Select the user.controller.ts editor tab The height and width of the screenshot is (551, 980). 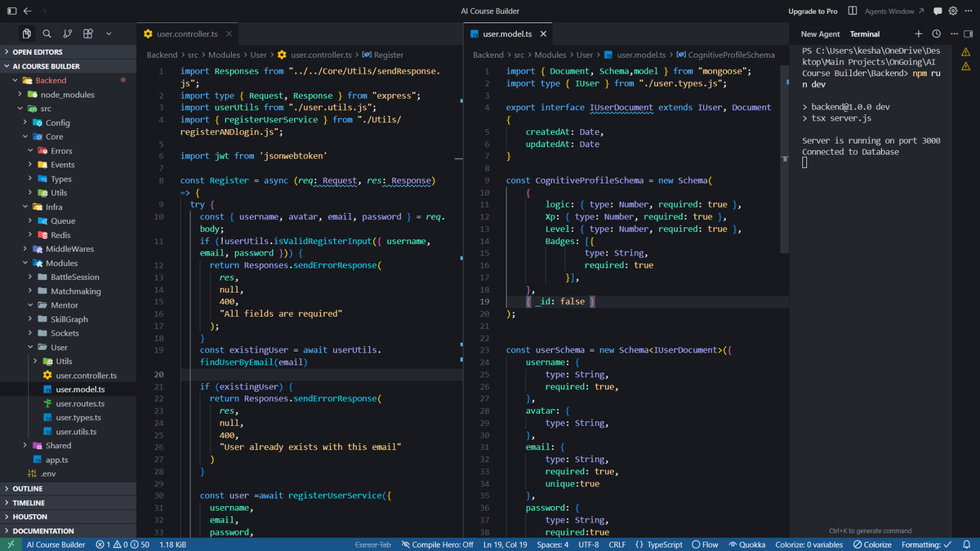186,34
